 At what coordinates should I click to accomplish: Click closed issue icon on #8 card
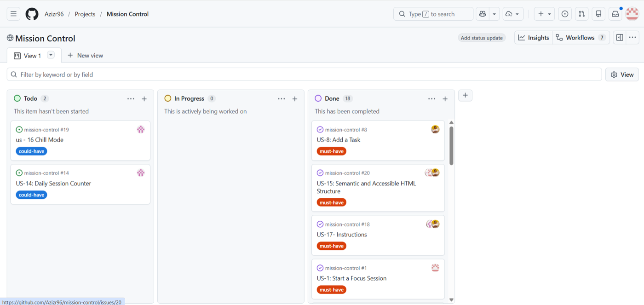pos(320,130)
